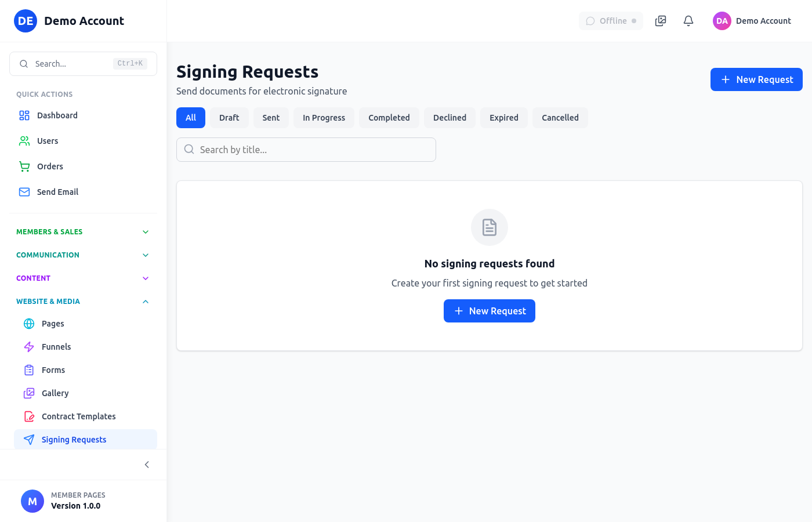Filter requests by Draft status
The height and width of the screenshot is (522, 812).
229,118
